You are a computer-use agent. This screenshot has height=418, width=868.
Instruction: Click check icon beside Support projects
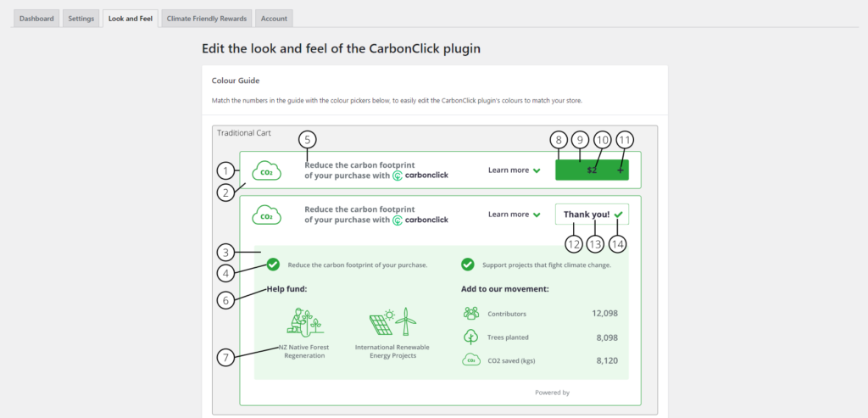pyautogui.click(x=468, y=265)
